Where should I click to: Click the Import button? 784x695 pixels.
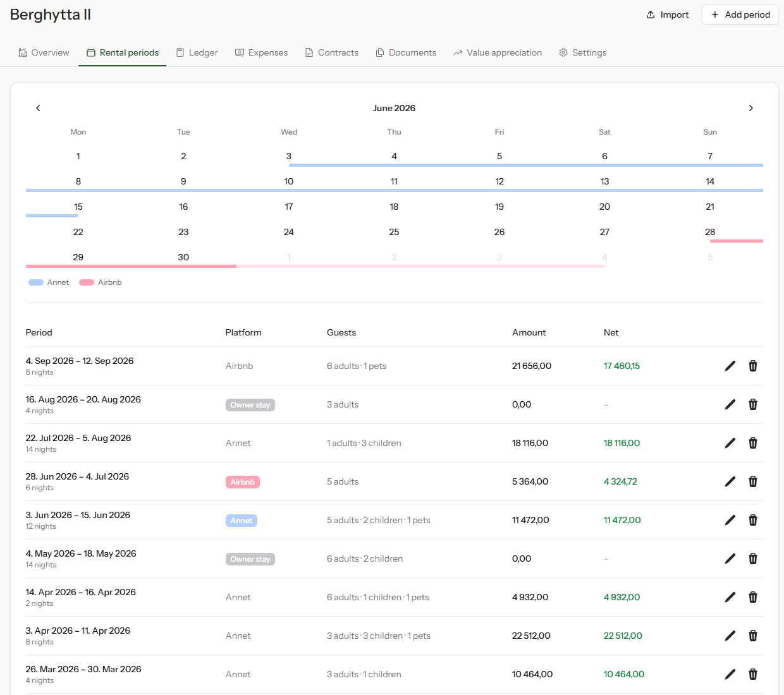(x=668, y=15)
